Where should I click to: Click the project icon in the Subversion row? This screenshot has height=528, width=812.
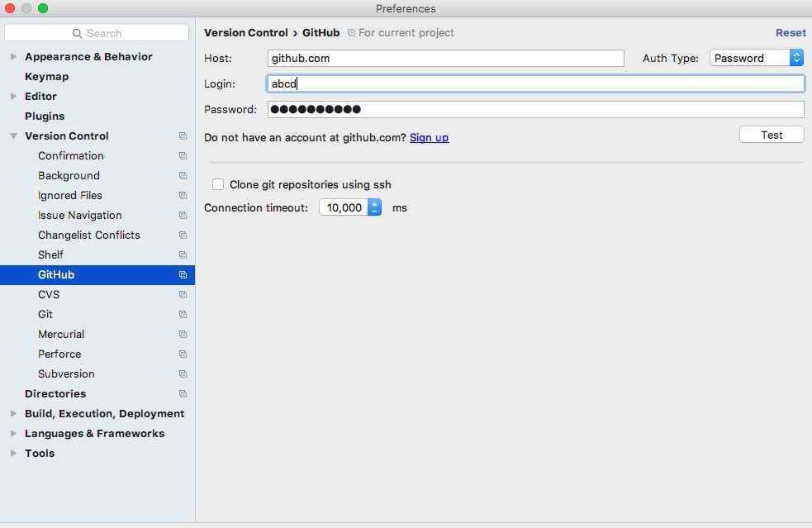183,373
